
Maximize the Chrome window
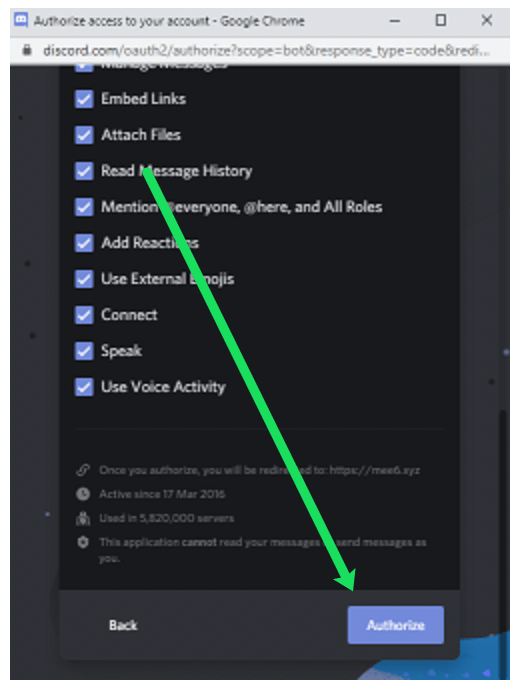(441, 20)
